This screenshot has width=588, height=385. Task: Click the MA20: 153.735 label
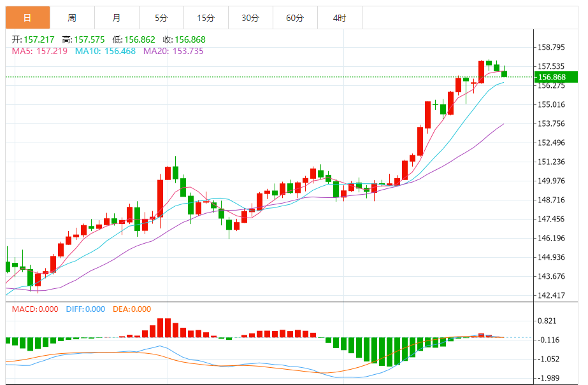pos(173,51)
